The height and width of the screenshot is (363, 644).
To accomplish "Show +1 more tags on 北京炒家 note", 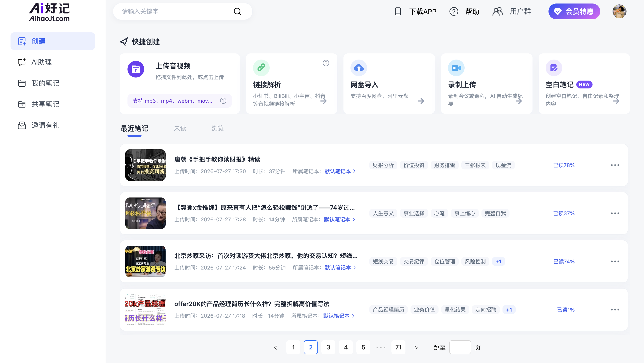I will tap(498, 262).
